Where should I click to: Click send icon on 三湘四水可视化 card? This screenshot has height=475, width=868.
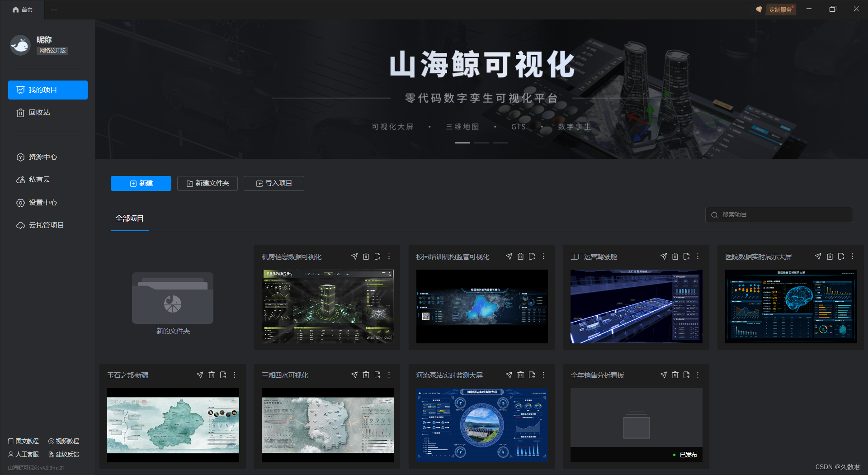[354, 375]
